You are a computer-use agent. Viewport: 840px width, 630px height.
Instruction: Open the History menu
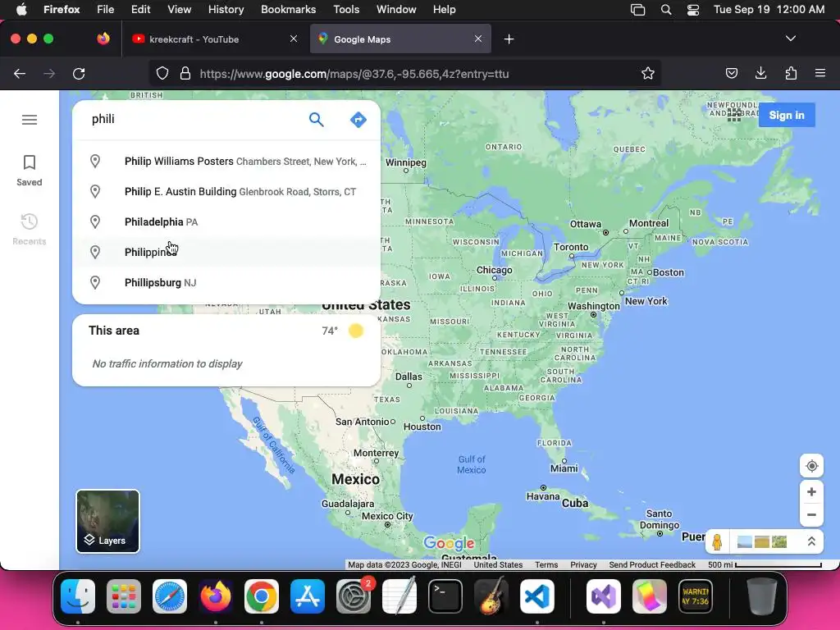tap(226, 9)
